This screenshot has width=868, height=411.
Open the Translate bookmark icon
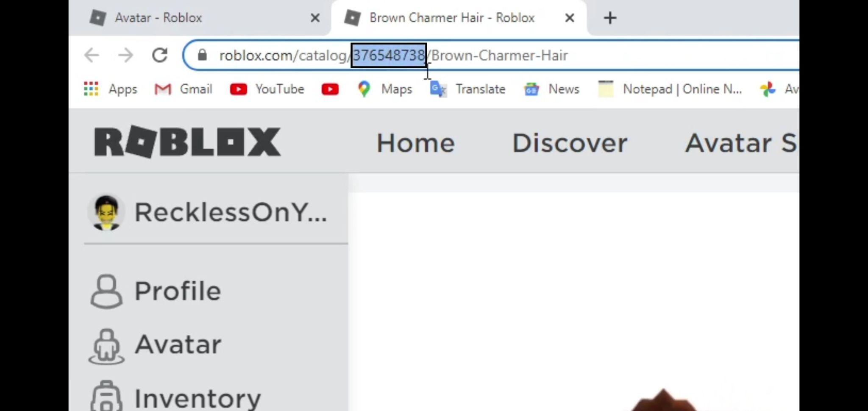438,89
